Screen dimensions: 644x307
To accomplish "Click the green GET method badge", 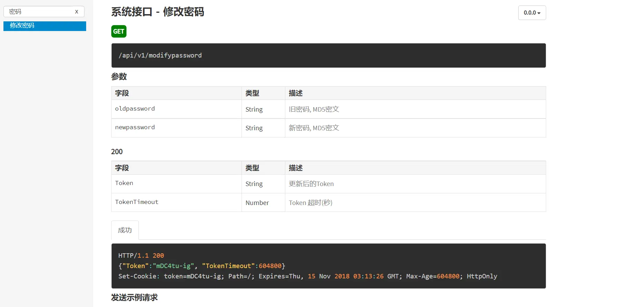I will click(119, 31).
